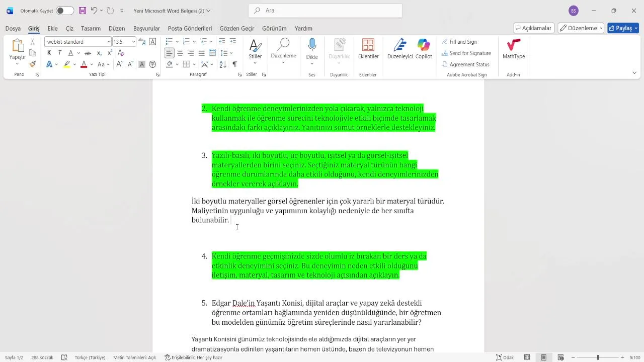Expand numbered list style dropdown
The height and width of the screenshot is (362, 644).
[x=194, y=41]
